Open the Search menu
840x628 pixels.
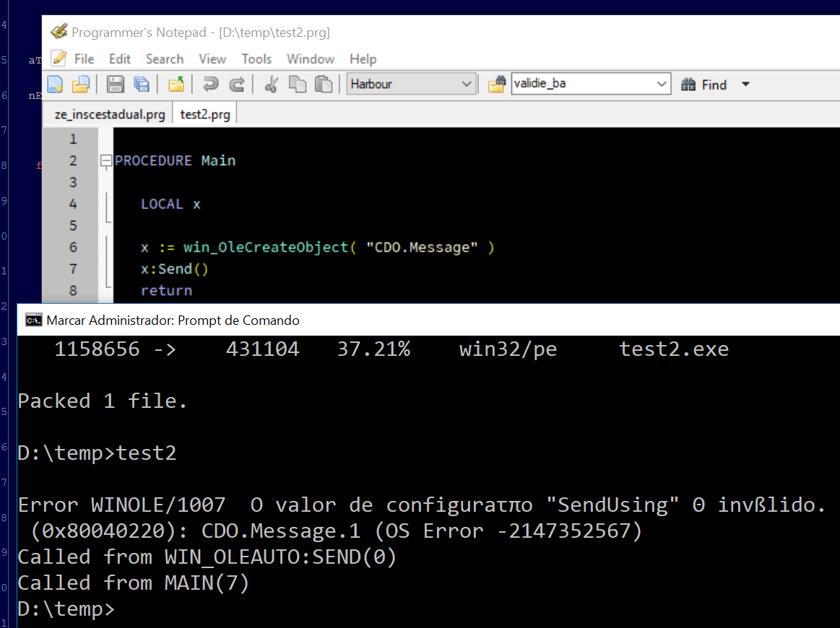coord(165,59)
